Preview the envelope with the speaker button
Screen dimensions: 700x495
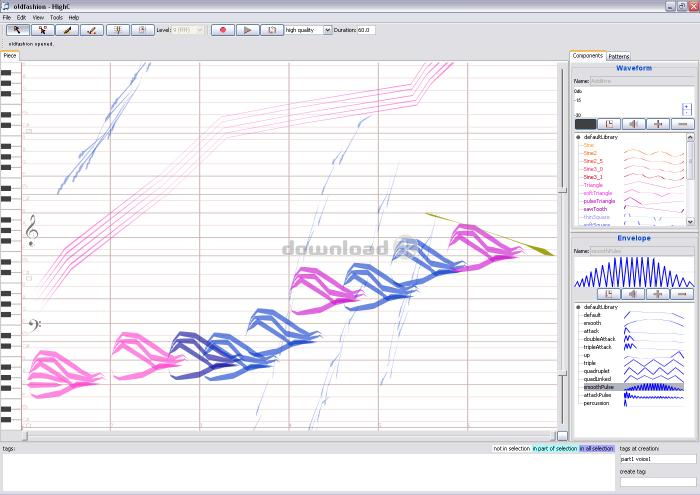coord(633,293)
